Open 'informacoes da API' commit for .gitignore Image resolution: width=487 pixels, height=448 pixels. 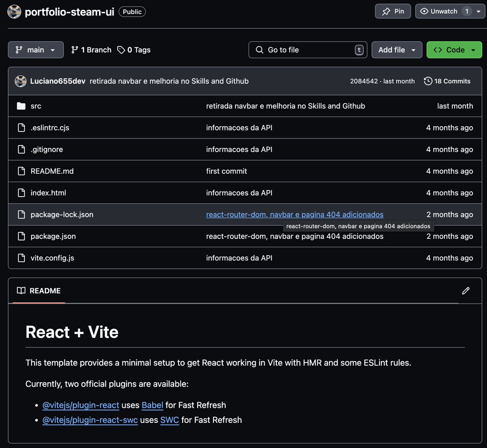tap(239, 149)
